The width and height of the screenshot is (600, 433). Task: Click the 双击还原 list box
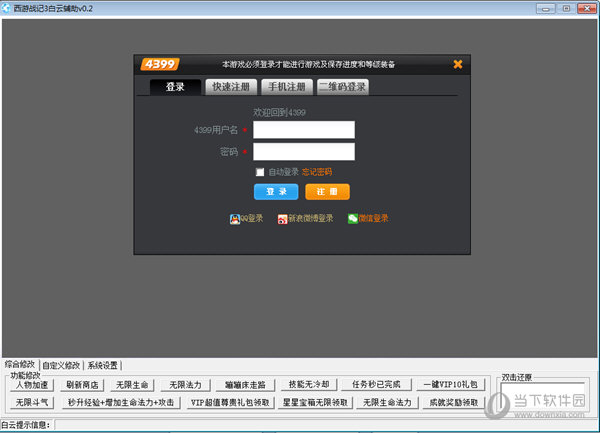click(543, 398)
